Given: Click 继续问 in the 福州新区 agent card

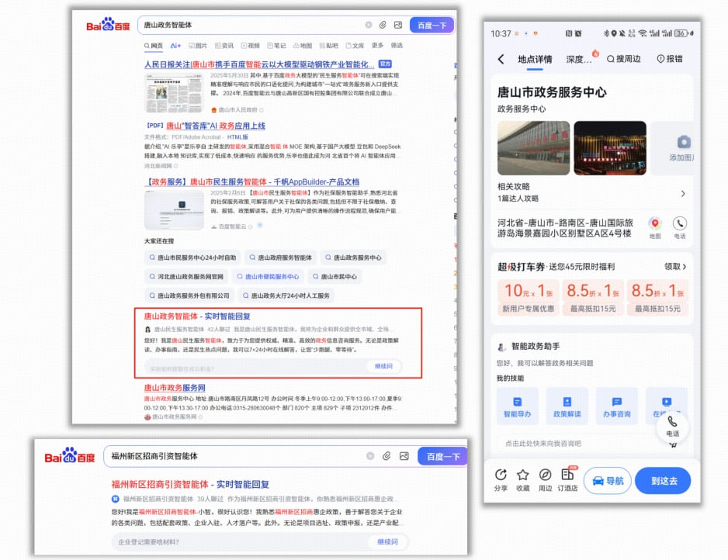Looking at the screenshot, I should point(388,542).
